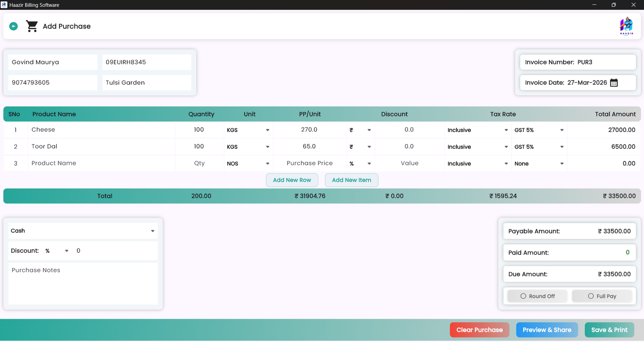Click the Cheese product name cell

pos(101,130)
